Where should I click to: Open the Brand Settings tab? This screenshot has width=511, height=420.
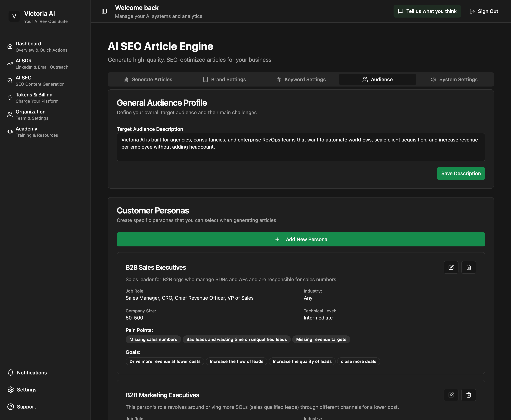[x=224, y=79]
